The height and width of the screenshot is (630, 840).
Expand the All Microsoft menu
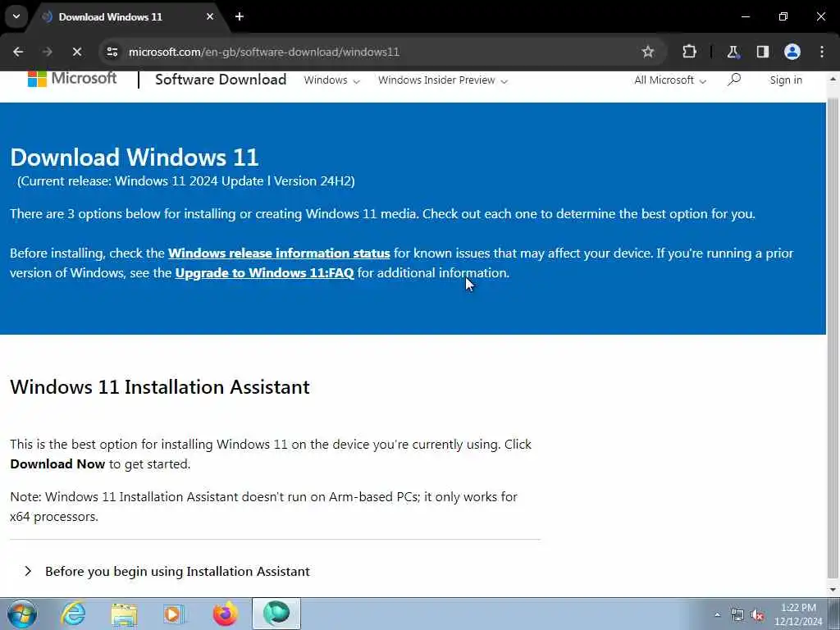pos(670,80)
